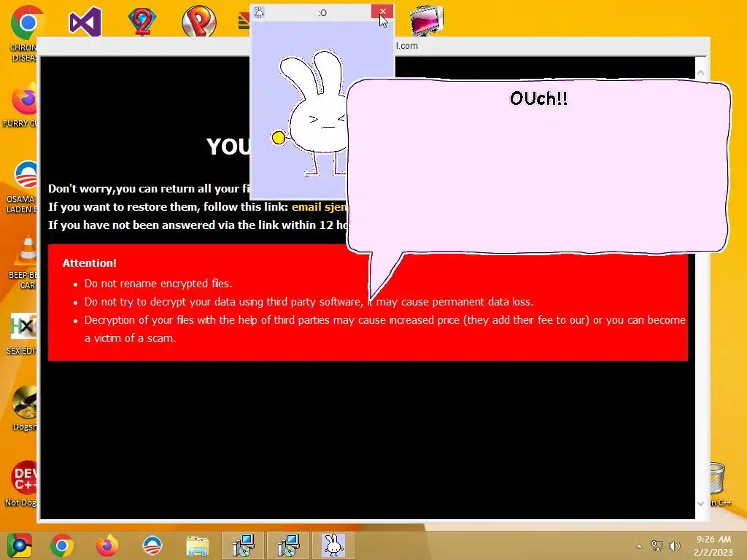The width and height of the screenshot is (747, 560).
Task: Click the Attention! heading in the red box
Action: pyautogui.click(x=90, y=262)
